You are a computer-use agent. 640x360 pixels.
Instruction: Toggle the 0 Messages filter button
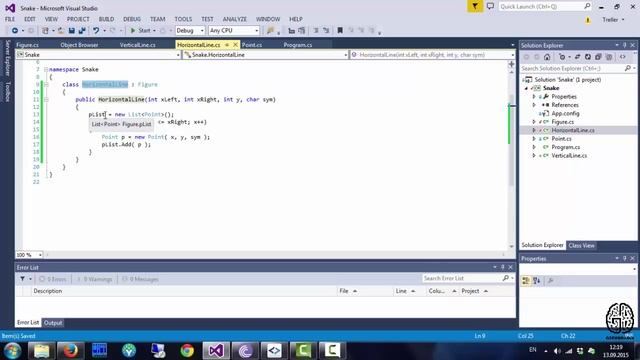pos(141,279)
